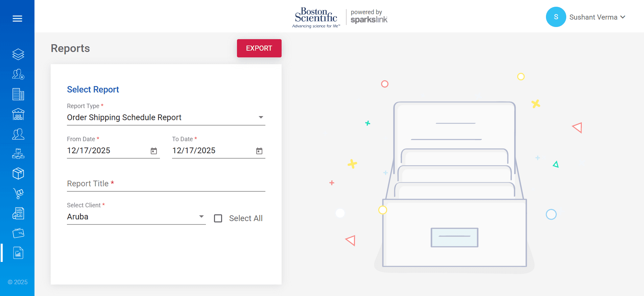Check the Select All checkbox
Image resolution: width=644 pixels, height=296 pixels.
point(218,218)
